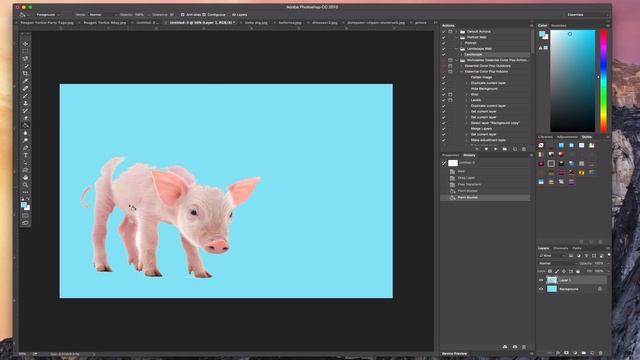Select the Horizontal Type tool
Screen dimensions: 640x360
[x=25, y=155]
